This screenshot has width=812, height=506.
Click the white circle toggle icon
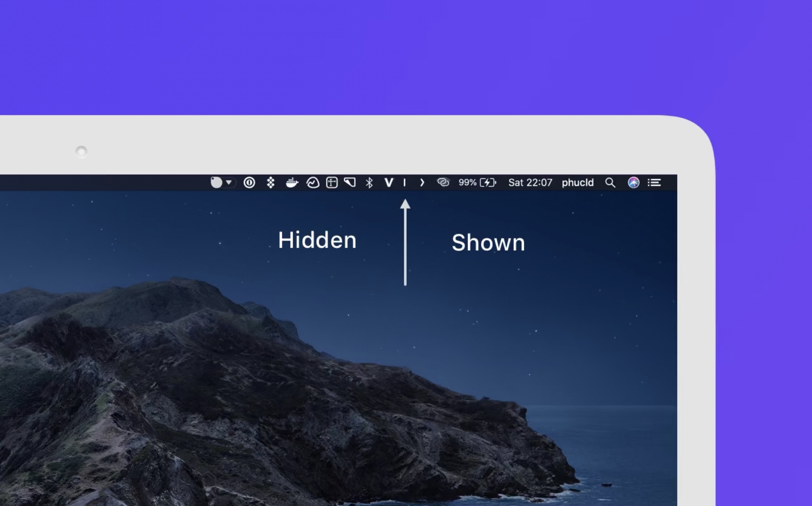click(x=216, y=183)
